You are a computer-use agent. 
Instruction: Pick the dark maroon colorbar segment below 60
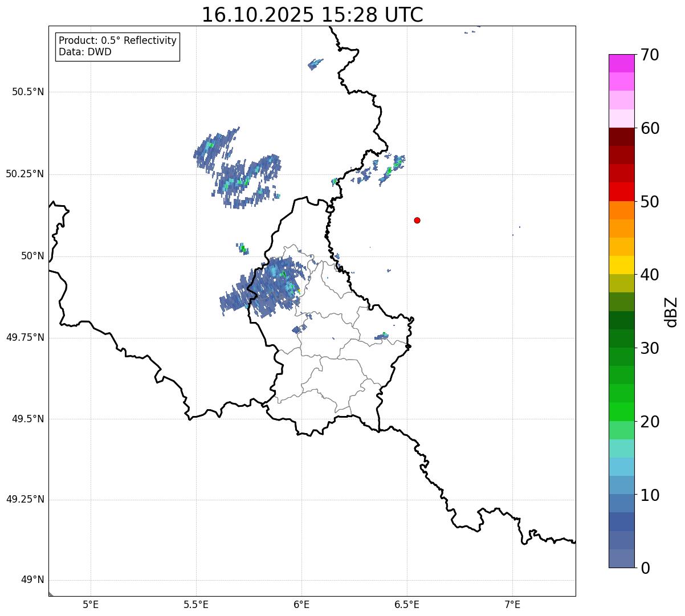click(622, 137)
